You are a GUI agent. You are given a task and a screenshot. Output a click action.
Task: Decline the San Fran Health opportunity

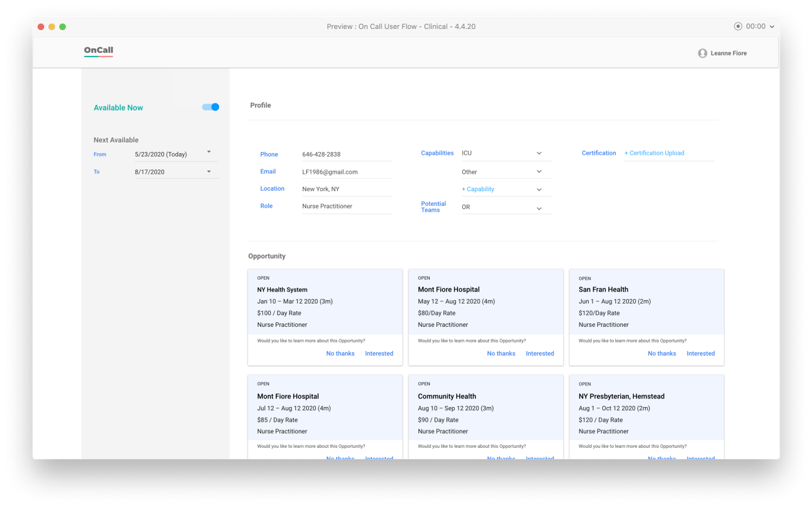click(661, 353)
